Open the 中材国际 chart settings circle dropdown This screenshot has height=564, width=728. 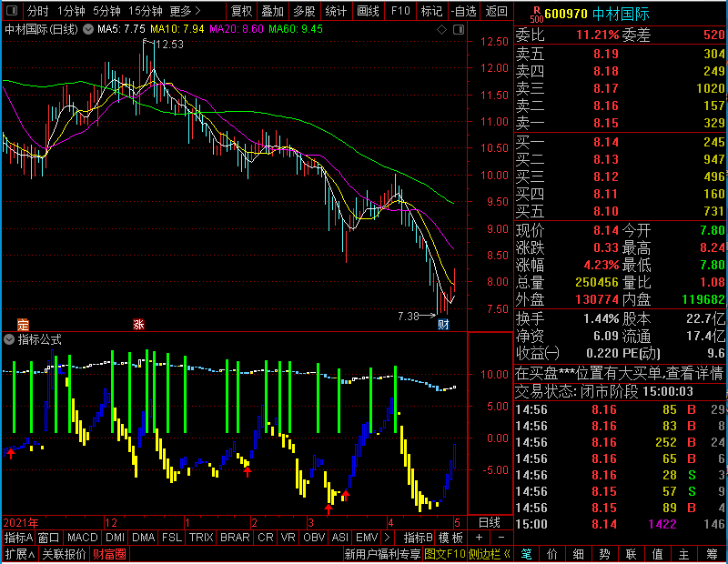(88, 29)
